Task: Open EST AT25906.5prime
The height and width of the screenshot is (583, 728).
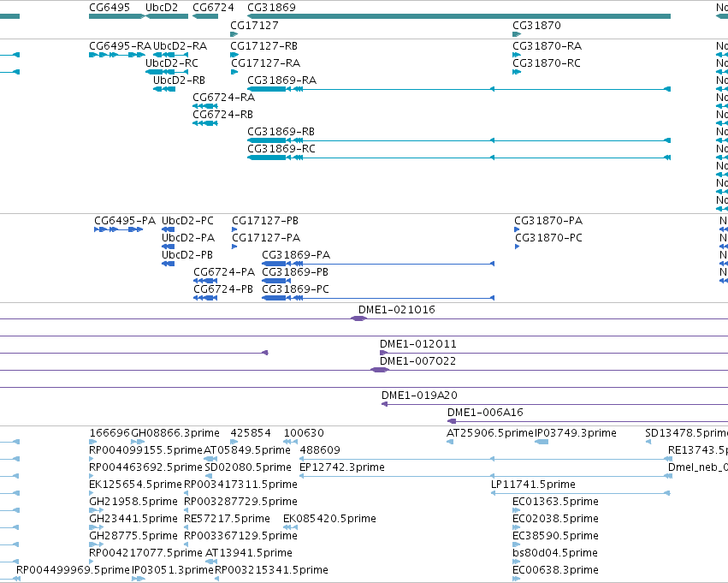Action: pyautogui.click(x=490, y=433)
